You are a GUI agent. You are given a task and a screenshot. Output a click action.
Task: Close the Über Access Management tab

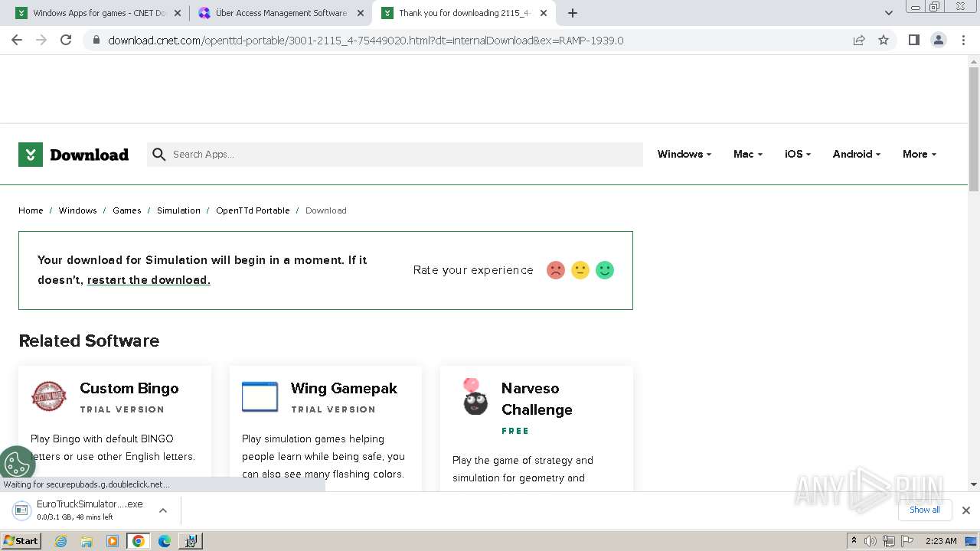pyautogui.click(x=361, y=13)
